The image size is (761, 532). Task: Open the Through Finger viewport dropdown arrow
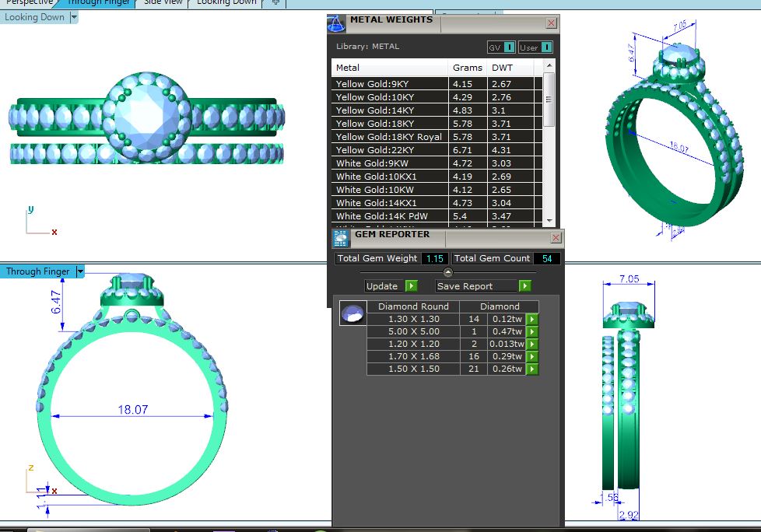(80, 271)
